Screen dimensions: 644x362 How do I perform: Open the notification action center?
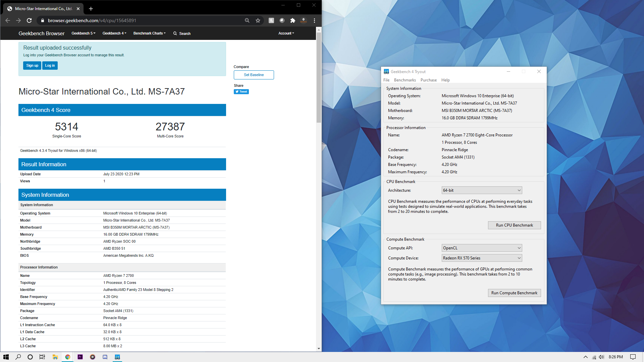pyautogui.click(x=633, y=357)
